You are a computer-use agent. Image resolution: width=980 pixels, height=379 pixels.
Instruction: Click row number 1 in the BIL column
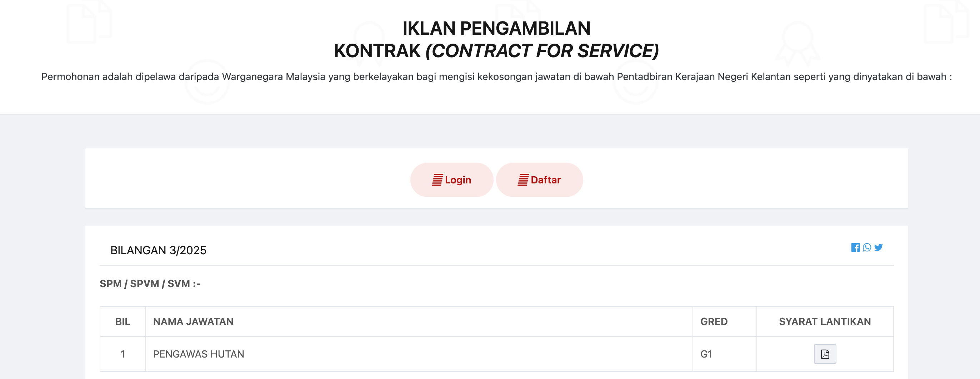coord(122,354)
